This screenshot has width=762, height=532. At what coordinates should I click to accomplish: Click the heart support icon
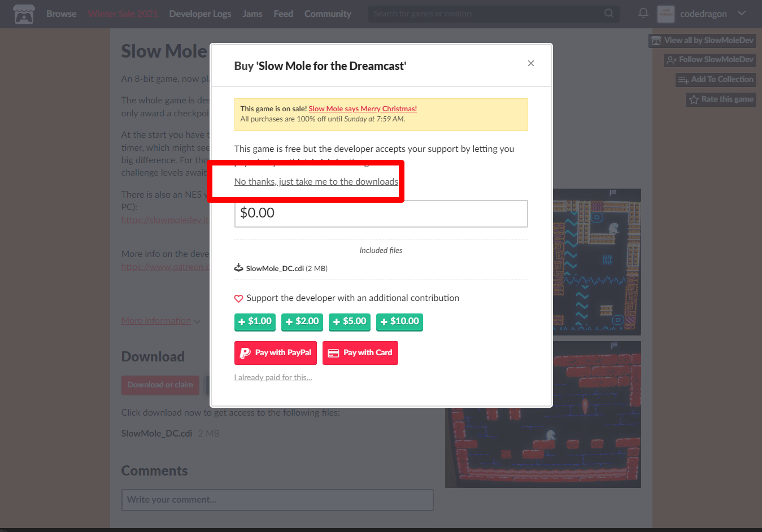[239, 298]
